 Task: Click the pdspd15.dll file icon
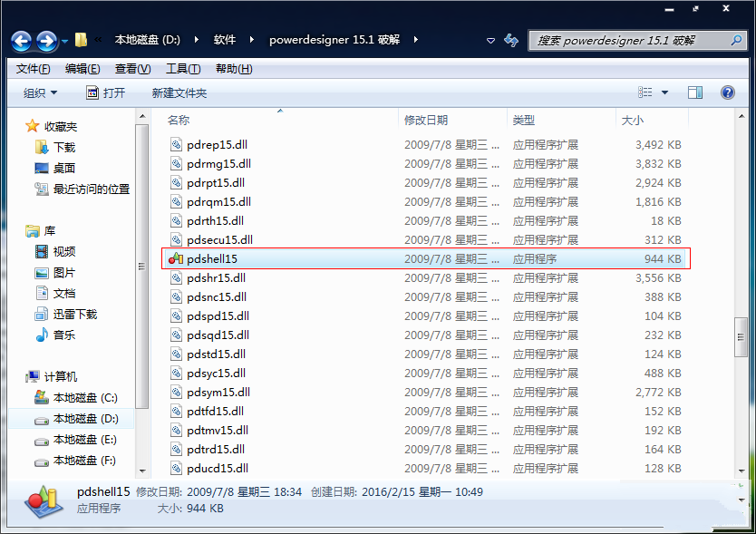pos(177,316)
